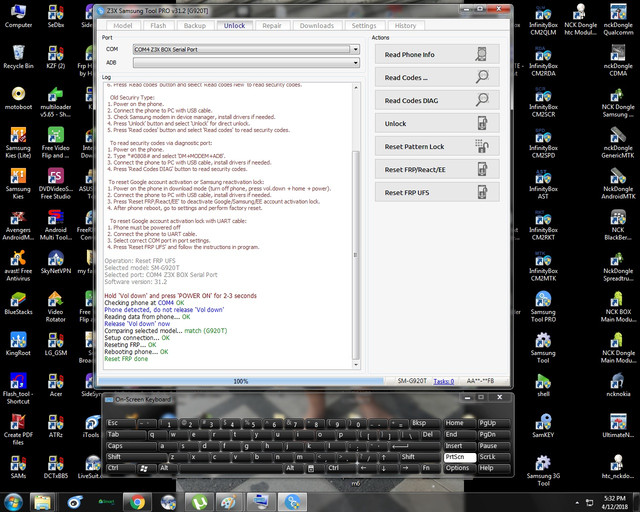The image size is (640, 512).
Task: Click the PrtScn key on On-Screen Keyboard
Action: [x=460, y=457]
